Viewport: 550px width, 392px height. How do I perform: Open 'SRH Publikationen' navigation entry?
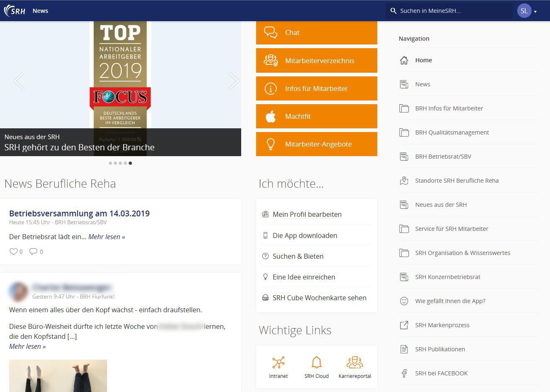469,349
